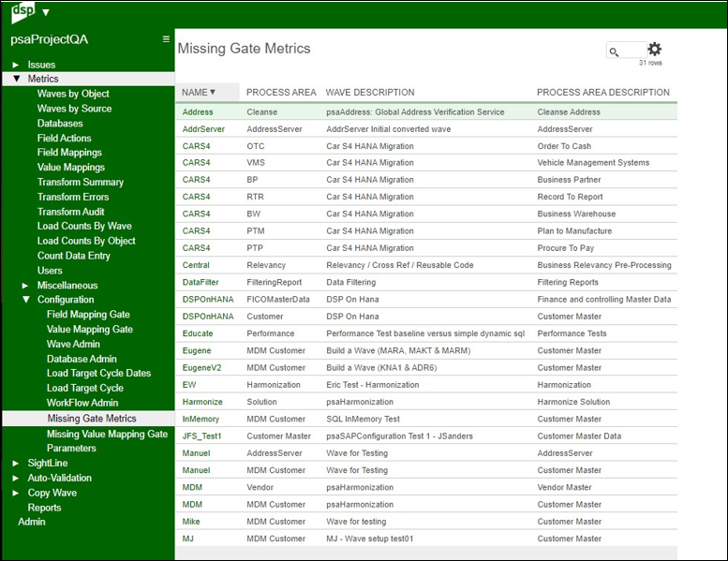Viewport: 728px width, 561px height.
Task: Open Count Data Entry page
Action: [x=74, y=256]
